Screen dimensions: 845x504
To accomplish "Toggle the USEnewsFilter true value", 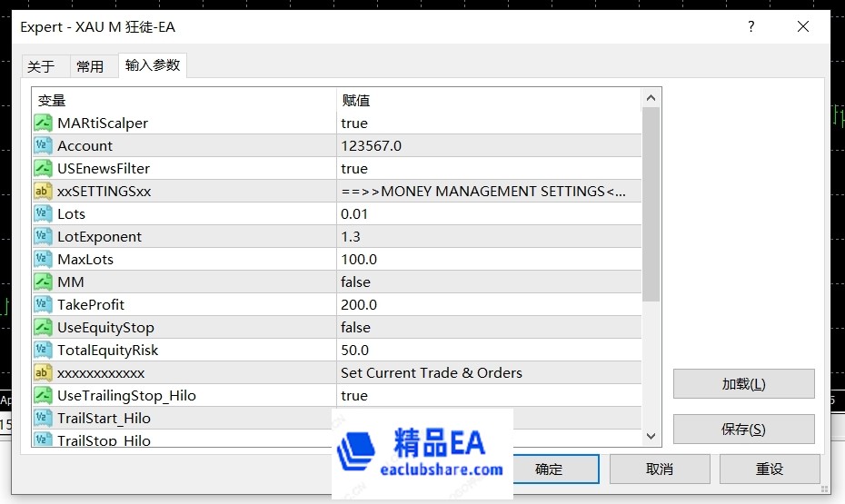I will coord(354,168).
